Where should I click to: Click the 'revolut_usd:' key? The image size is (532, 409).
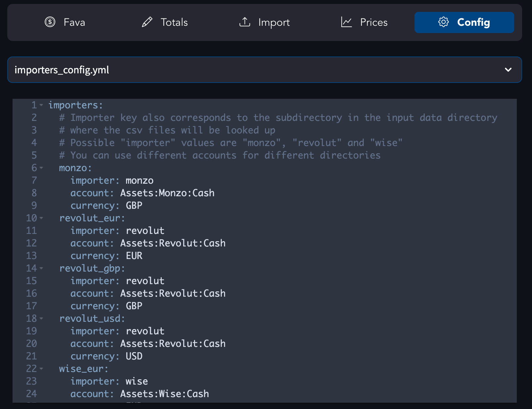tap(92, 318)
